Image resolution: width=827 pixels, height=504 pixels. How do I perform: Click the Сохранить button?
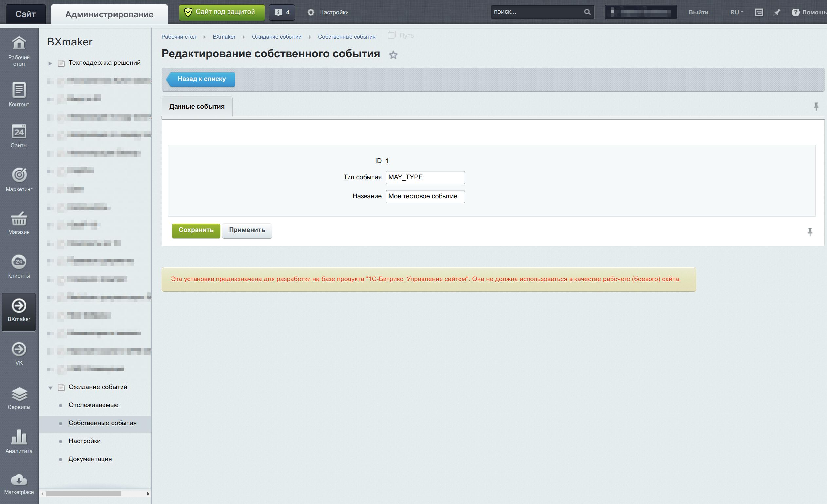[196, 230]
